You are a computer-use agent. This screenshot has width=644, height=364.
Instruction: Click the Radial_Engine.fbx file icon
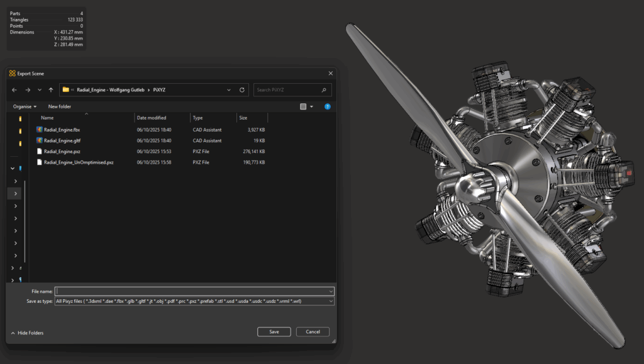click(40, 130)
